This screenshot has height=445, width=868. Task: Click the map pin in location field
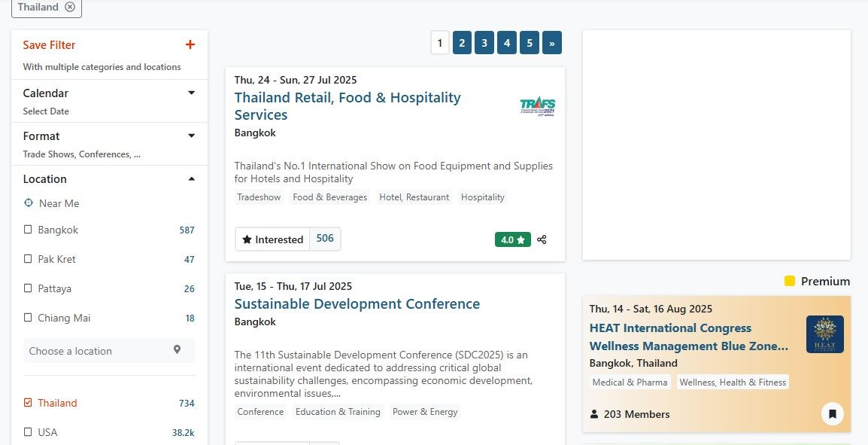click(x=178, y=350)
